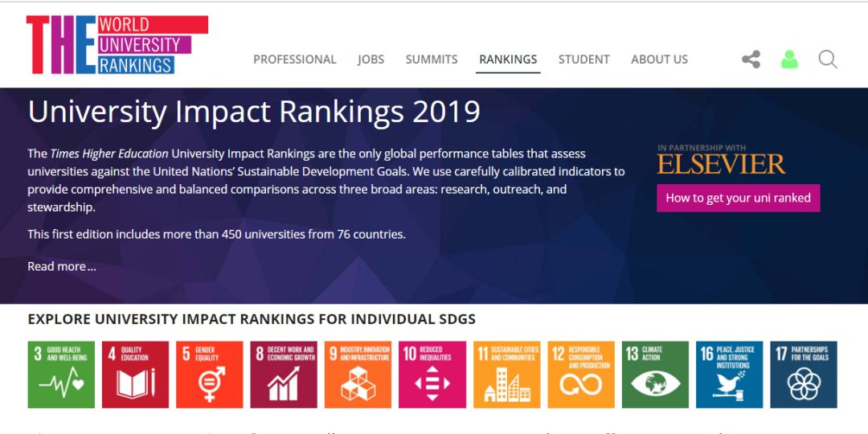Click the THE World University Rankings logo
This screenshot has height=434, width=868.
[x=117, y=45]
